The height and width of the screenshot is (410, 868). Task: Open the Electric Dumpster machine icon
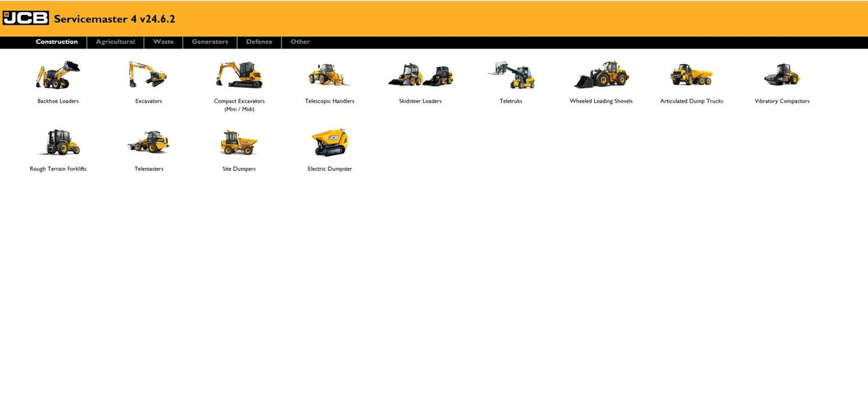pyautogui.click(x=330, y=143)
